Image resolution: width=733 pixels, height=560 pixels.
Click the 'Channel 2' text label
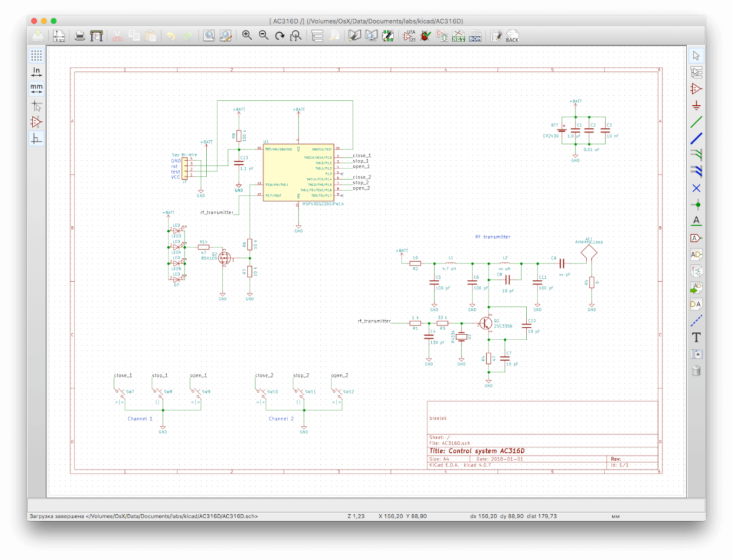[x=281, y=419]
